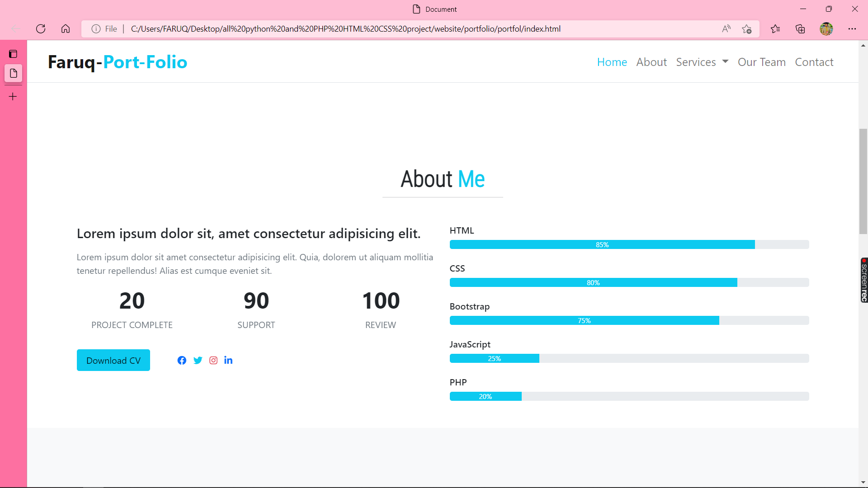The height and width of the screenshot is (488, 868).
Task: Click the Contact navigation link
Action: (814, 62)
